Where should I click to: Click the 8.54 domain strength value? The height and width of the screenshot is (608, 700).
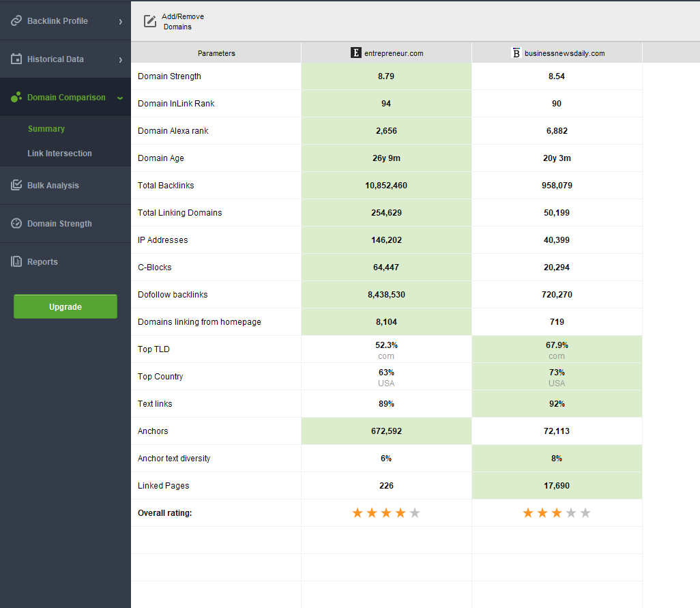pos(557,76)
